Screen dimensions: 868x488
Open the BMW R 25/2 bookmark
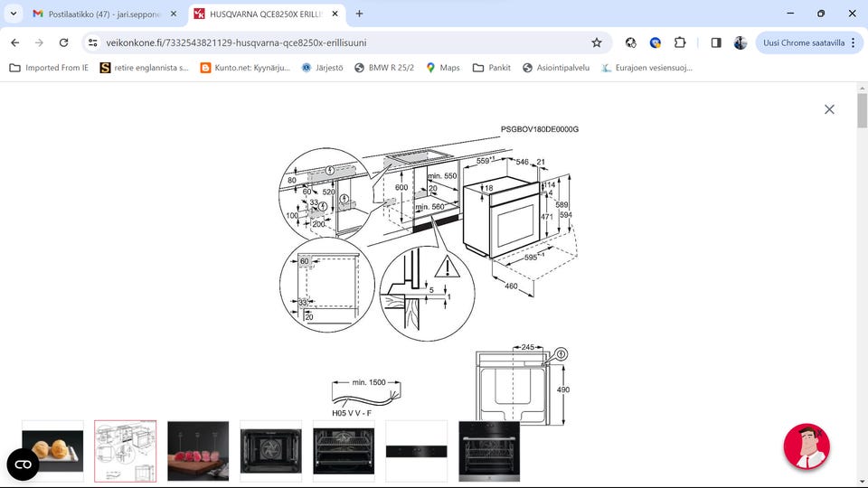click(x=384, y=68)
